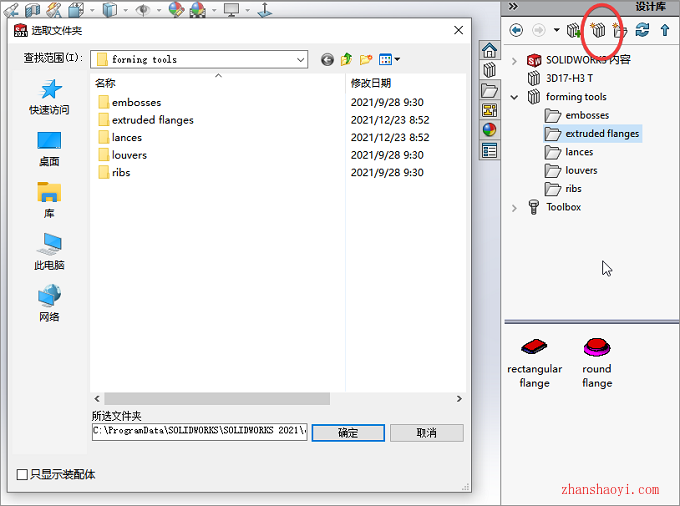Screen dimensions: 680x506
Task: Open the forming tools look-in combo box
Action: (199, 59)
